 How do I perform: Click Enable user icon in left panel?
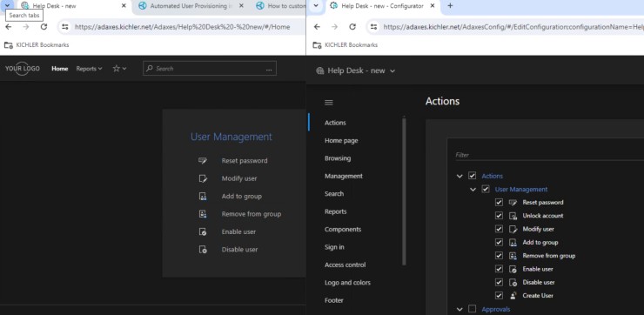point(203,231)
